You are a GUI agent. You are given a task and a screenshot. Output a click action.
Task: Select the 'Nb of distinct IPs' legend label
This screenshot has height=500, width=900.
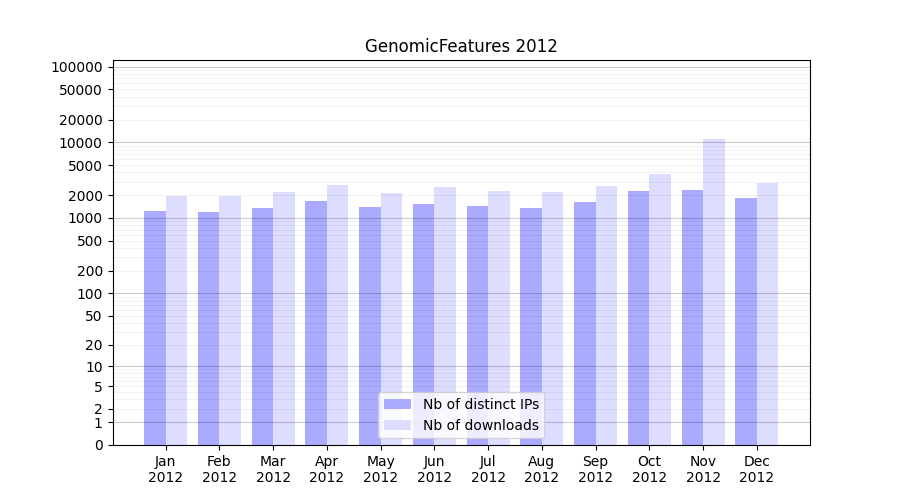coord(480,404)
